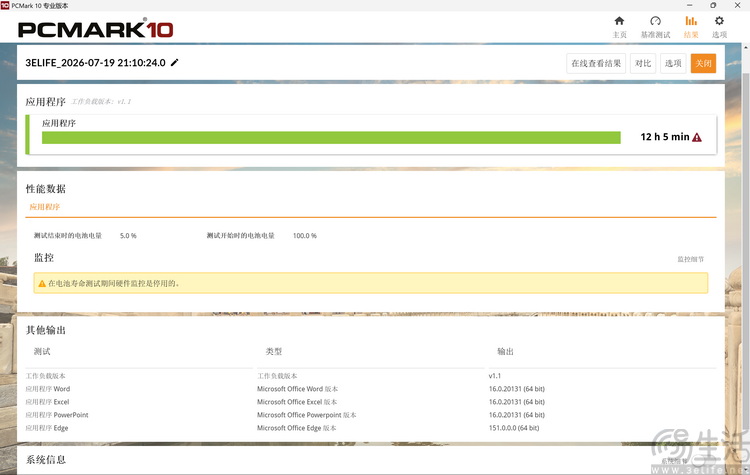Click the 测试 column header
Image resolution: width=750 pixels, height=475 pixels.
[x=42, y=352]
